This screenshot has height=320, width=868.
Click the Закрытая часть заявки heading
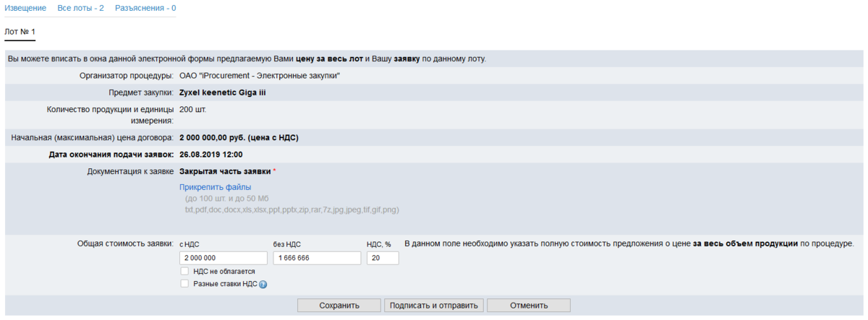(x=224, y=172)
